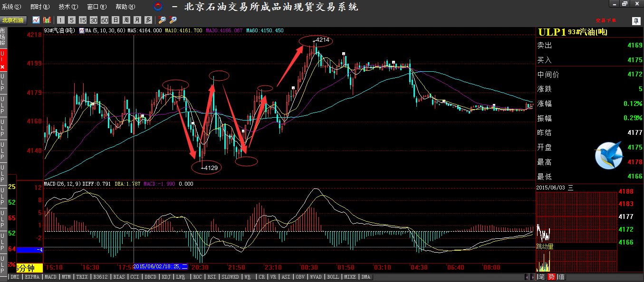Click the ULP1 contract code header
644x282 pixels.
pyautogui.click(x=552, y=32)
